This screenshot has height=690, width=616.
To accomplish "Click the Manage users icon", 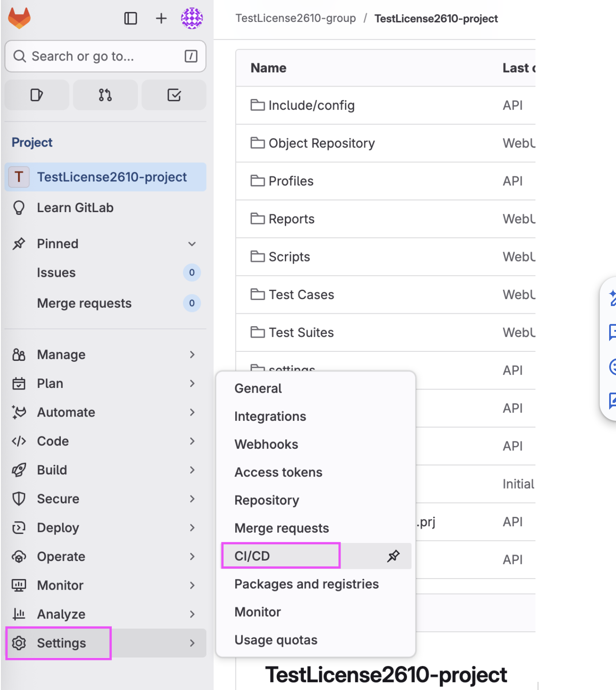I will (19, 355).
